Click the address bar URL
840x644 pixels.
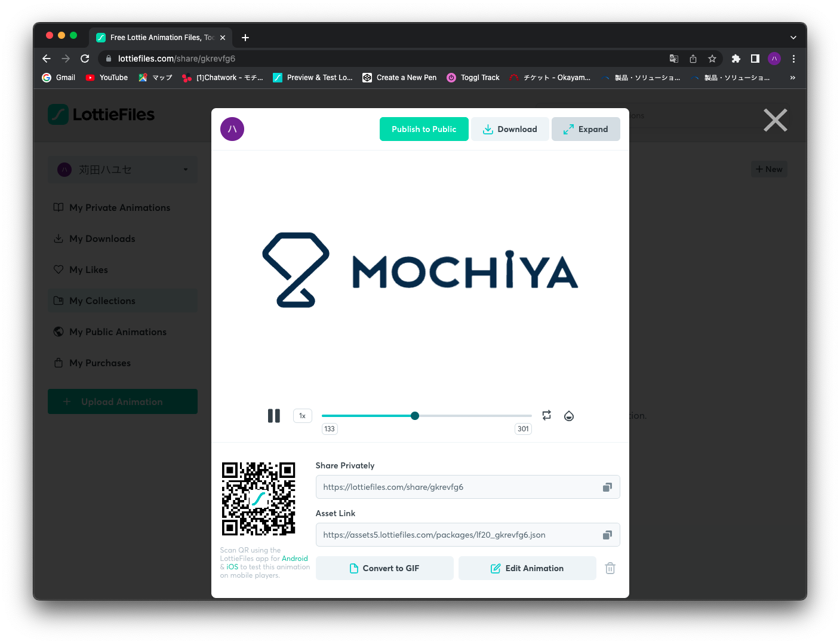tap(177, 59)
